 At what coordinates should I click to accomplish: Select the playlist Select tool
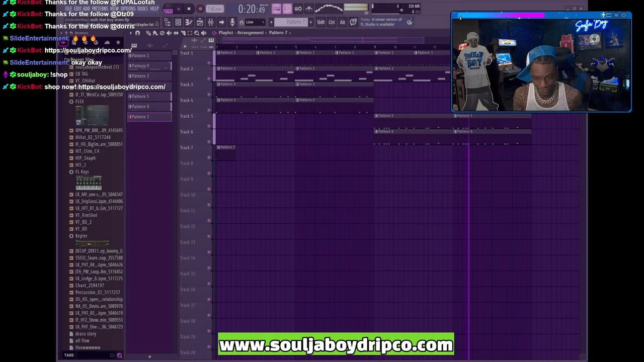coord(190,33)
